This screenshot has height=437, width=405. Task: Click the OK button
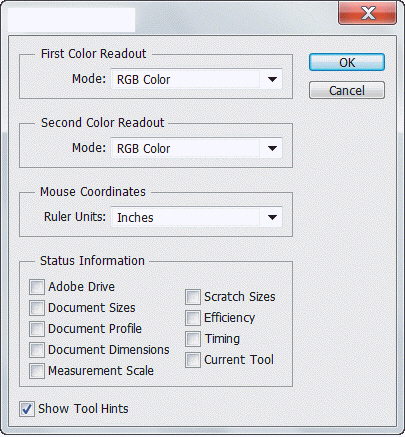(x=347, y=62)
